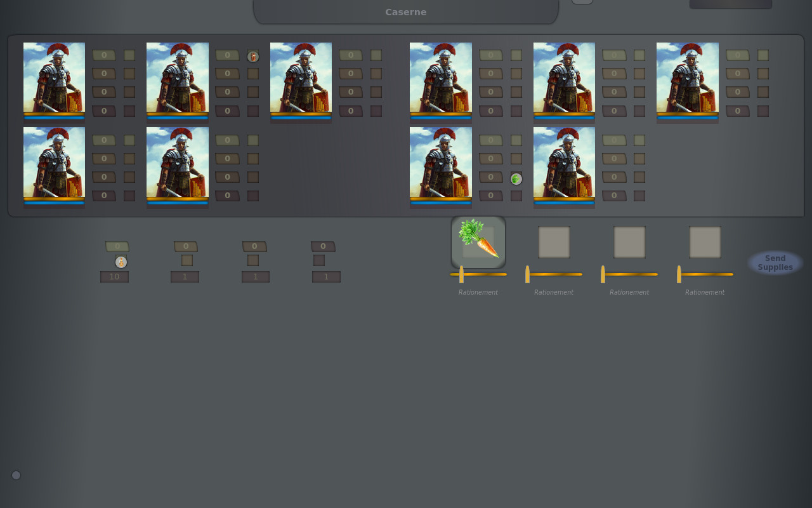This screenshot has height=508, width=812.
Task: Select the first legionary portrait in left group
Action: point(54,78)
